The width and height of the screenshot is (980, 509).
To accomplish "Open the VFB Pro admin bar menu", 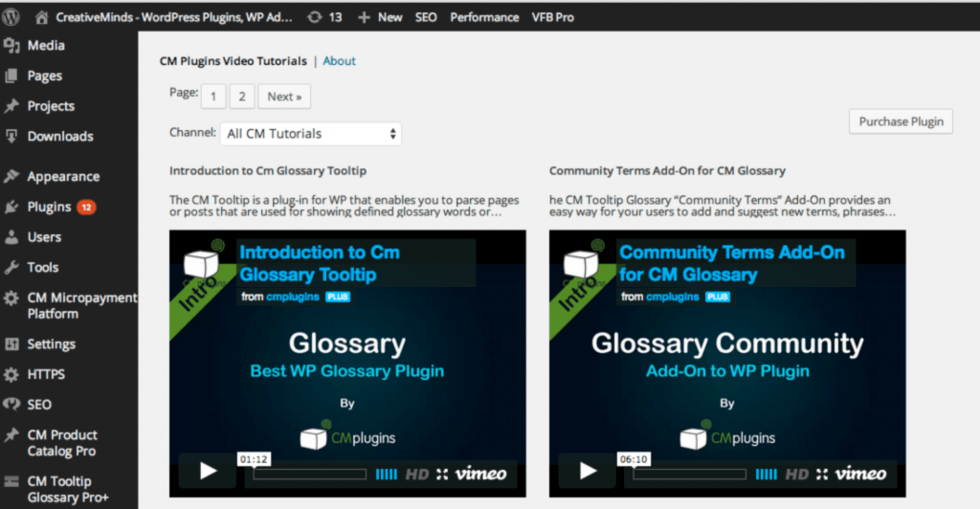I will [552, 17].
